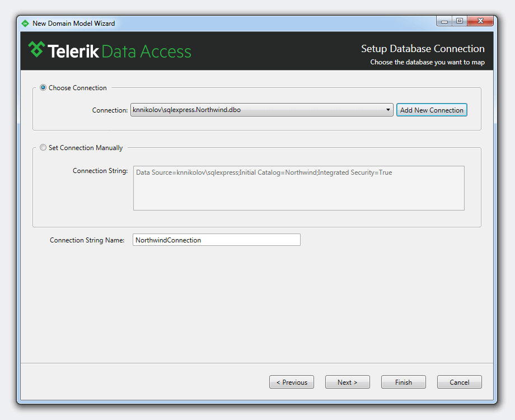Select the Choose Connection radio button
Image resolution: width=515 pixels, height=420 pixels.
[43, 87]
